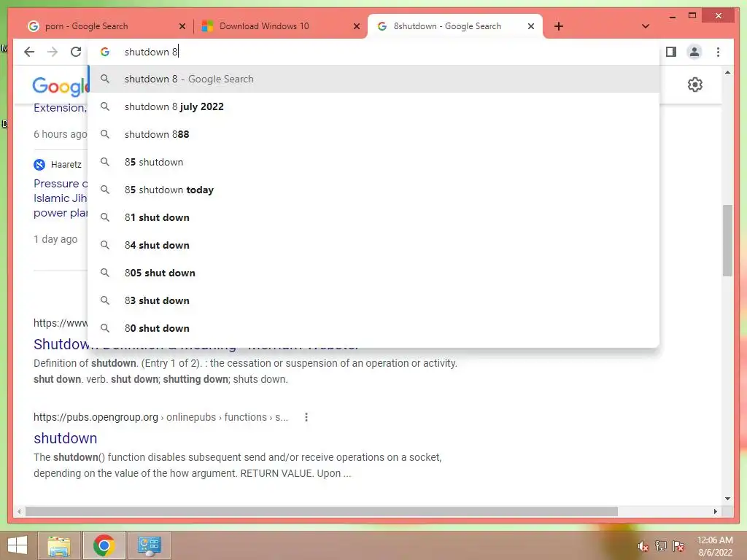Select the '80 shut down' suggestion
This screenshot has width=747, height=560.
pos(374,328)
